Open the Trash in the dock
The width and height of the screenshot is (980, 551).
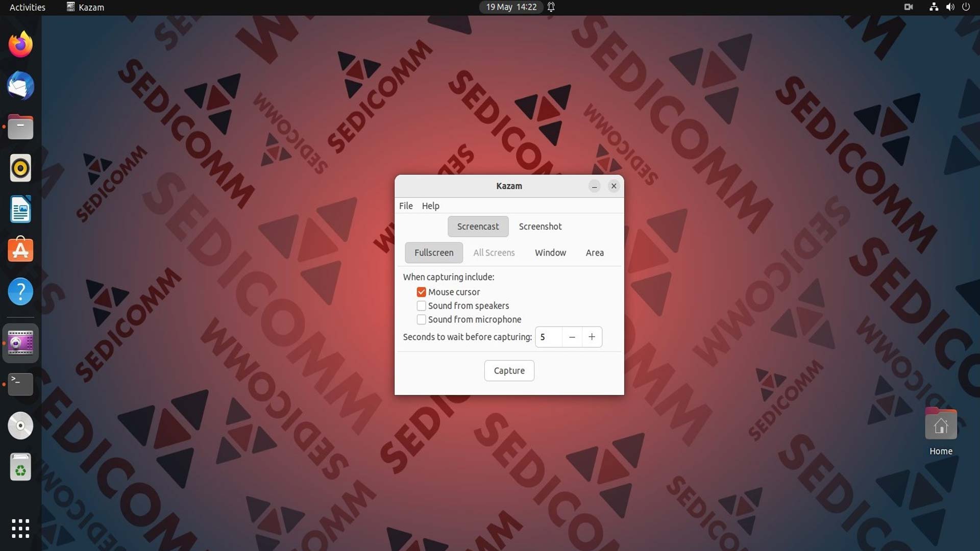tap(20, 467)
